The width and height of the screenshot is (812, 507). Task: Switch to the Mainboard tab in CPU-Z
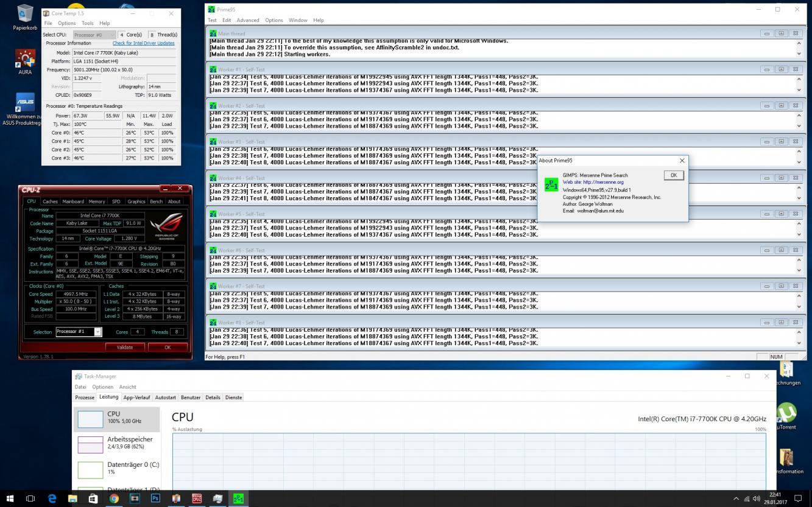tap(73, 201)
